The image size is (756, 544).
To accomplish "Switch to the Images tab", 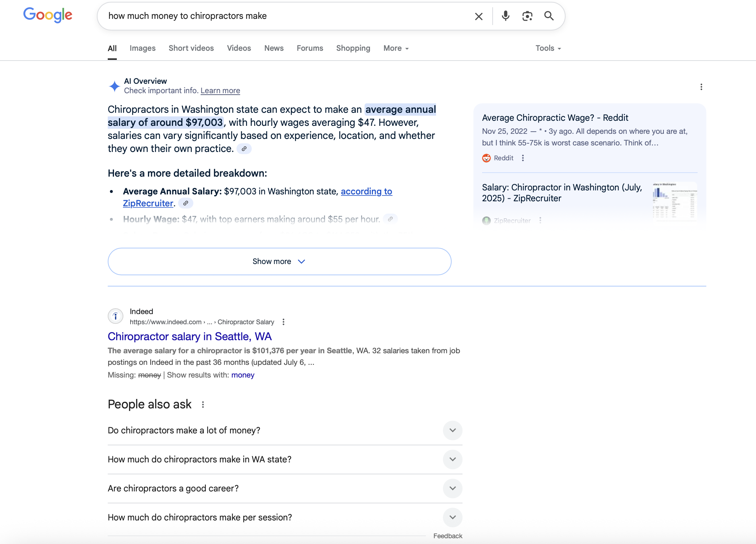I will pos(142,48).
